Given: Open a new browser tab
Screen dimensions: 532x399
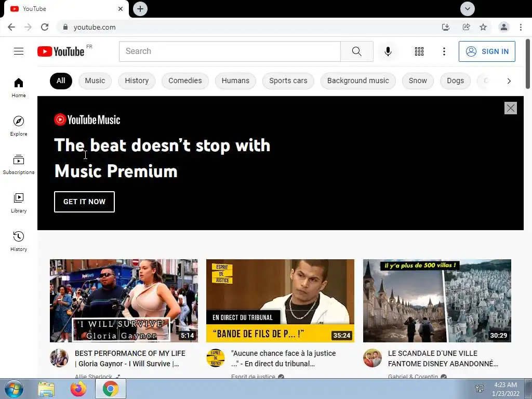Looking at the screenshot, I should pos(140,9).
